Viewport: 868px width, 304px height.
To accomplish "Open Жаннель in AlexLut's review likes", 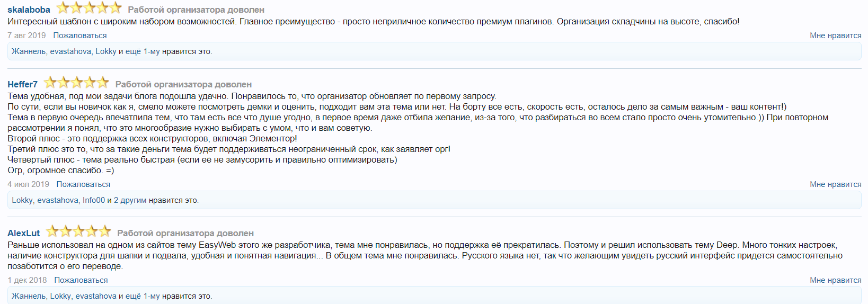I will pyautogui.click(x=29, y=296).
